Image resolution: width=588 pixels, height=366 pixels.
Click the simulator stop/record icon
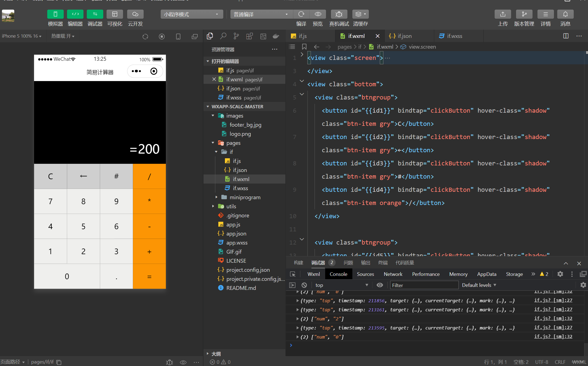tap(162, 36)
